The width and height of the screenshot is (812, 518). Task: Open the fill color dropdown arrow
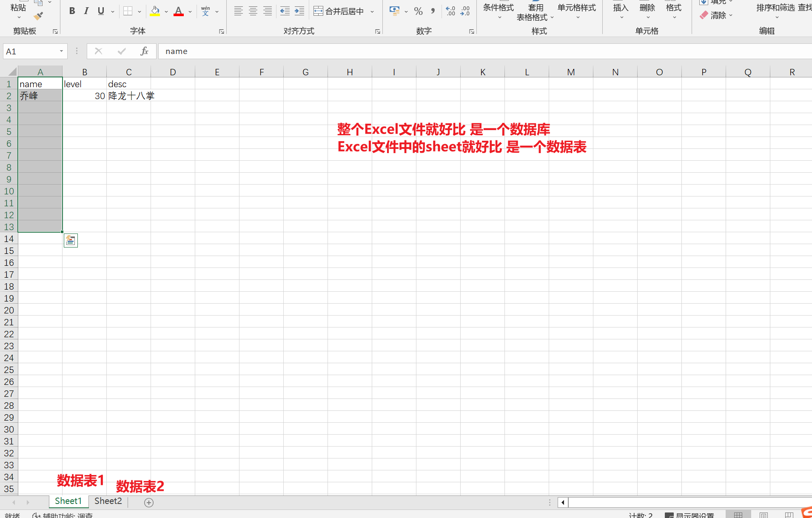(x=165, y=11)
